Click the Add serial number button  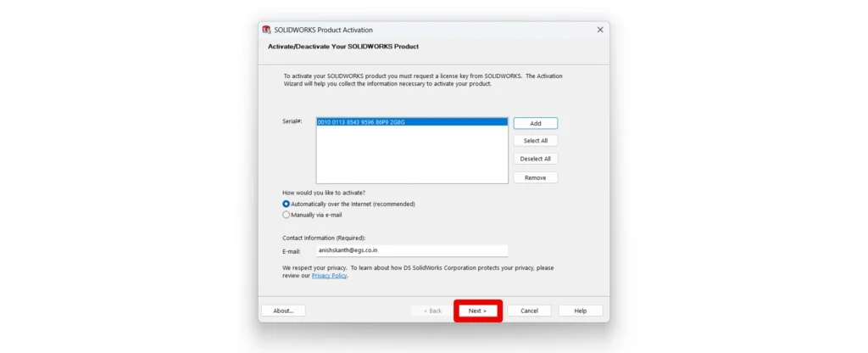point(535,123)
